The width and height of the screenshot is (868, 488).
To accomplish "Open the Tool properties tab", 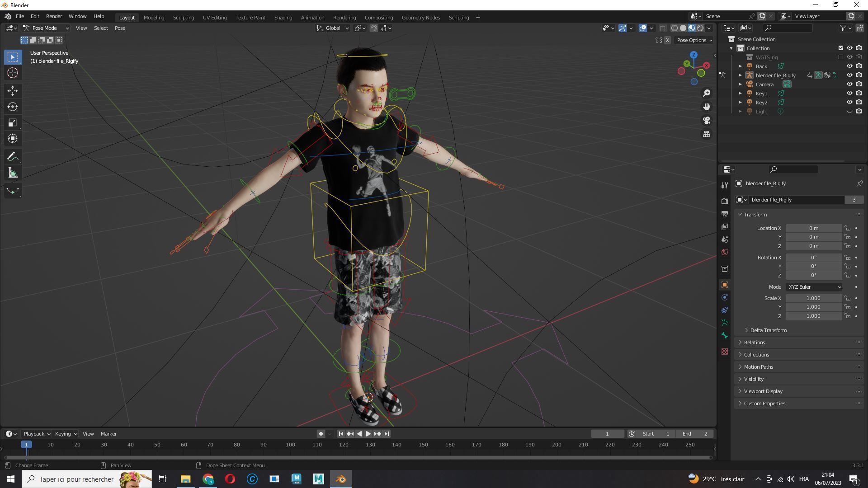I will (725, 185).
